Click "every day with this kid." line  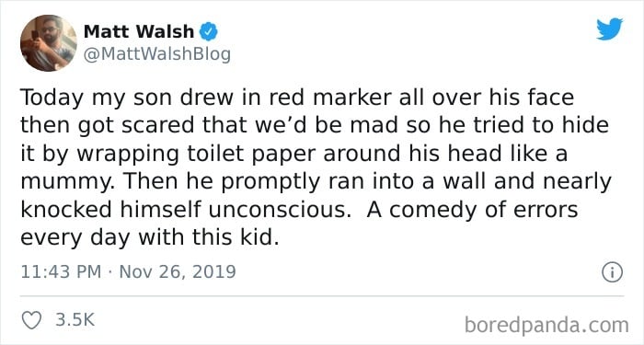point(150,237)
